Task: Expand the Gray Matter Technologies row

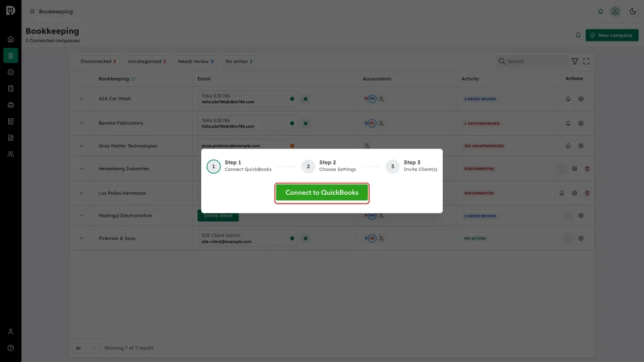Action: 81,146
